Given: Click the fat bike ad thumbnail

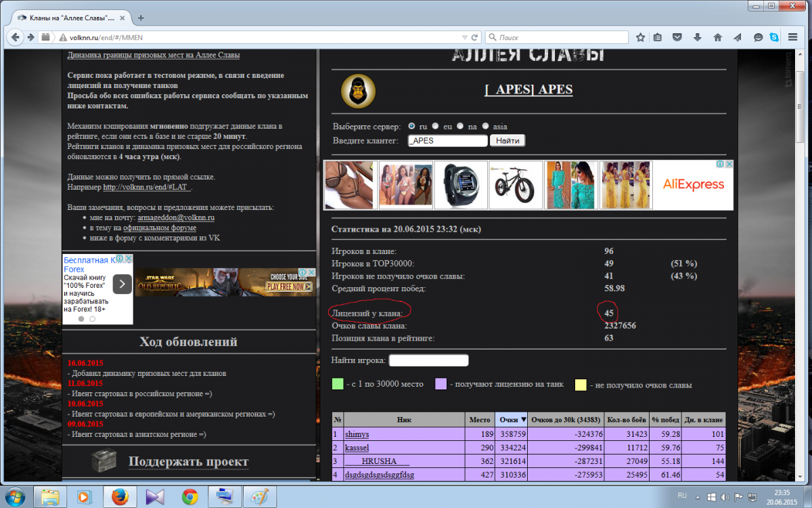Looking at the screenshot, I should pyautogui.click(x=515, y=185).
